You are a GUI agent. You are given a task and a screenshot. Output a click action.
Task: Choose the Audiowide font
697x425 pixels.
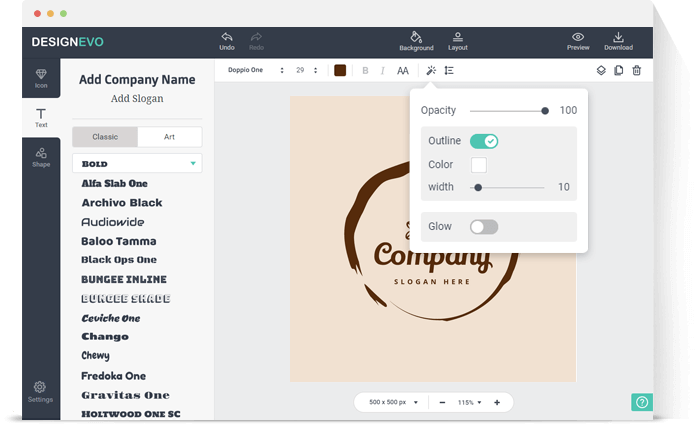coord(112,222)
